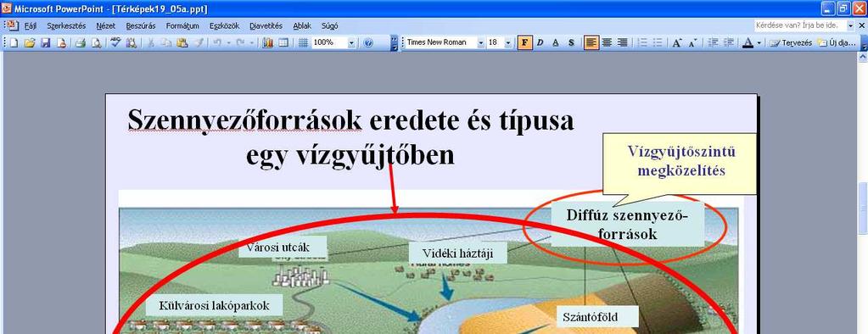Open the help question box dropdown arrow
Screen dimensions: 868x334
(851, 25)
